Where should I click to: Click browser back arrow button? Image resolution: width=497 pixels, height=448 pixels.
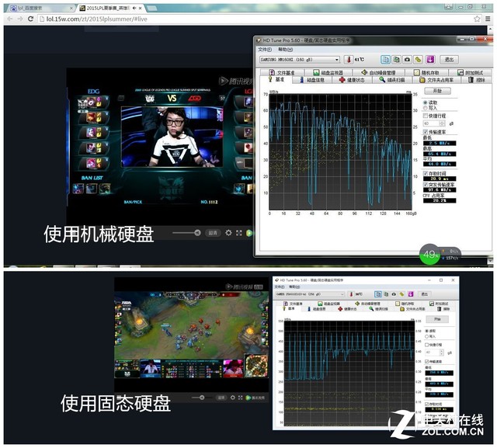[x=10, y=19]
